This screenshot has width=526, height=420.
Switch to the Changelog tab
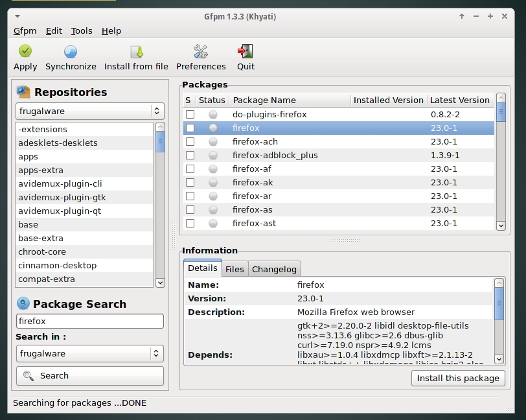274,269
